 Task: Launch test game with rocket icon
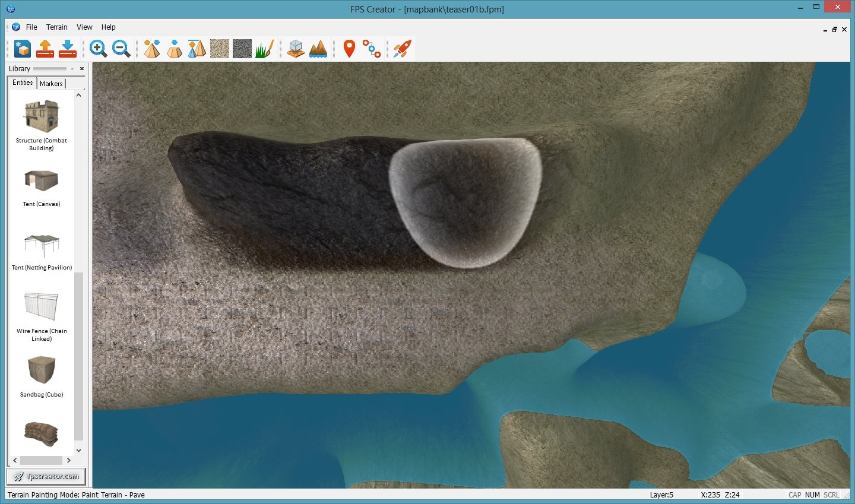pyautogui.click(x=402, y=49)
